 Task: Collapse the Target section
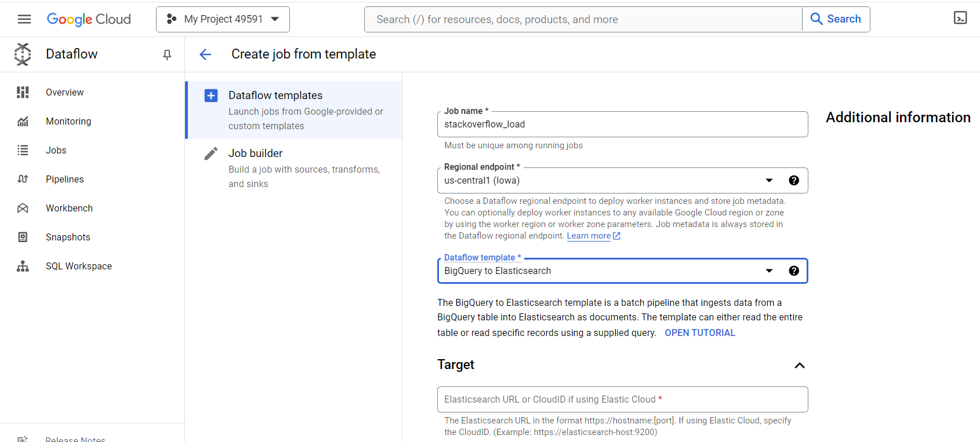[800, 365]
